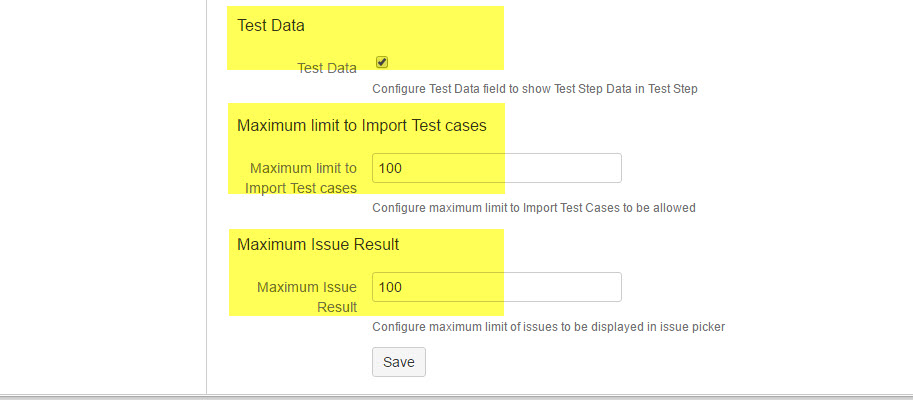Click the horizontal border line below the Save button
Image resolution: width=913 pixels, height=400 pixels.
(456, 396)
